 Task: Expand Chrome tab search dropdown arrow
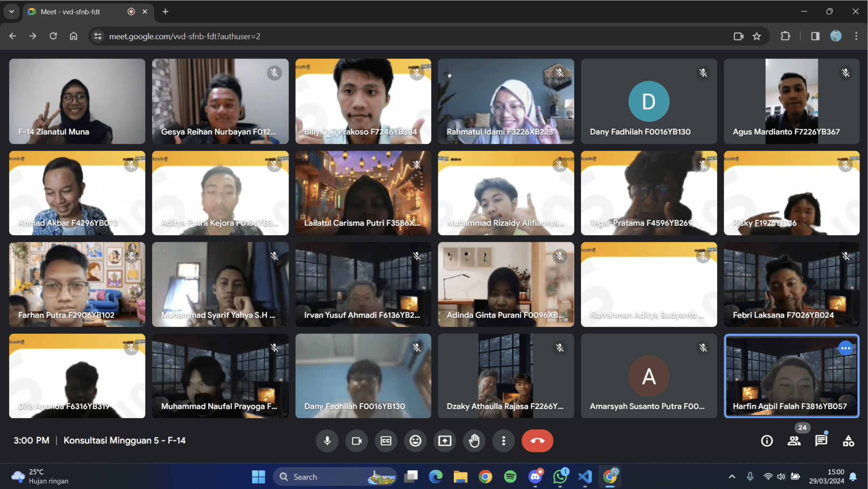point(12,12)
